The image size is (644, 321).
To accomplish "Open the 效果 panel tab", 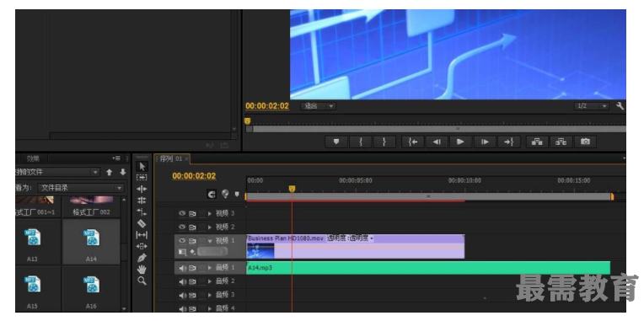I will click(33, 158).
